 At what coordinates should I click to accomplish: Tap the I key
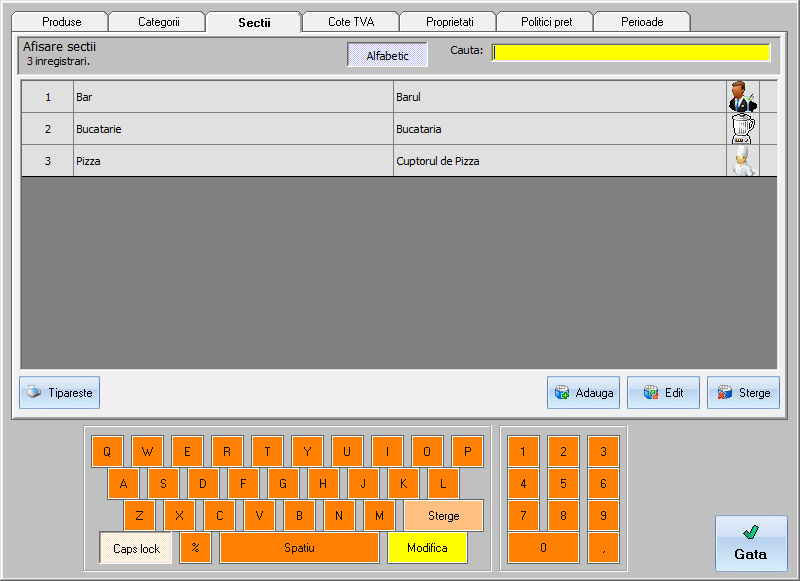387,451
